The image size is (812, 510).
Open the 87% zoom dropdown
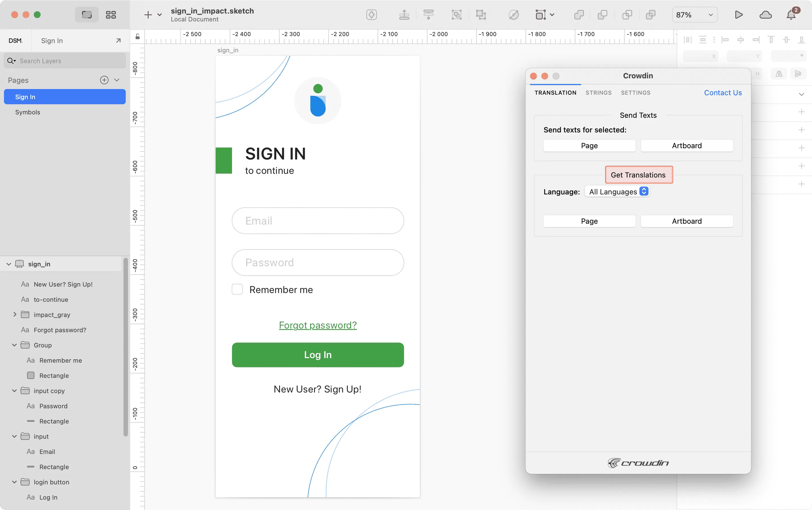[x=694, y=14]
